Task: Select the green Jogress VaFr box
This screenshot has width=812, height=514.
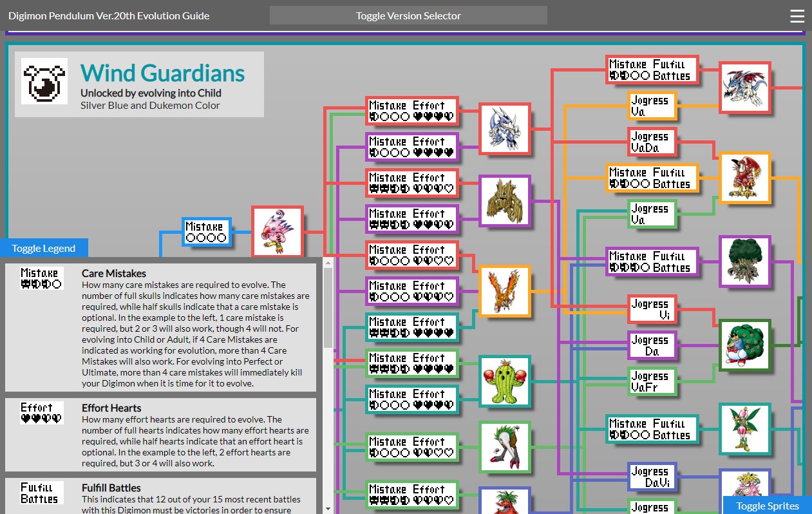Action: coord(652,382)
